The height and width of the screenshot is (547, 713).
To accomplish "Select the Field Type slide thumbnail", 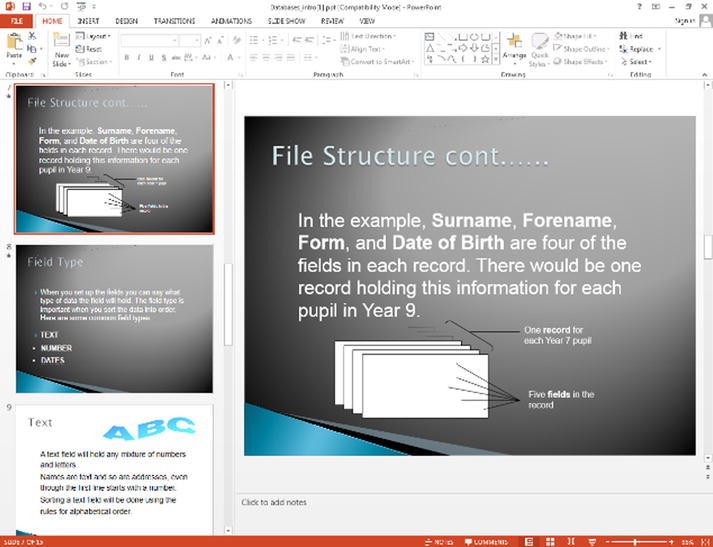I will (x=114, y=319).
